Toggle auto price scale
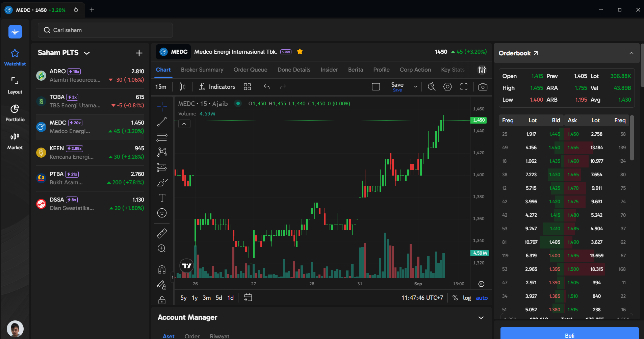 click(482, 298)
